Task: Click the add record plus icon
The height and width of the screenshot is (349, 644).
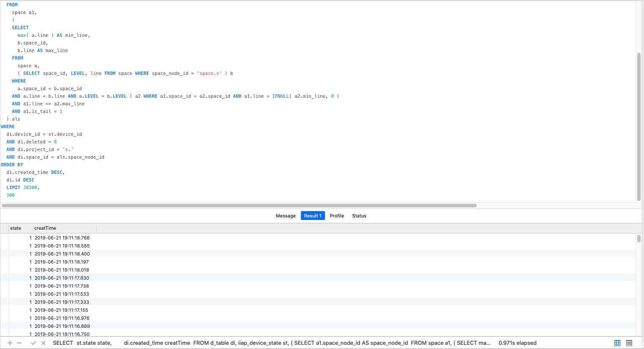Action: pos(10,343)
